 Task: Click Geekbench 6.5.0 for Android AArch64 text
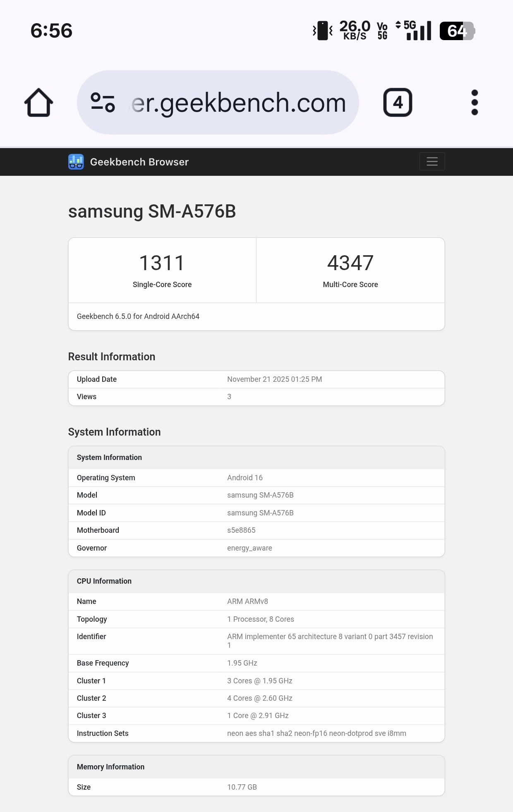[x=138, y=316]
